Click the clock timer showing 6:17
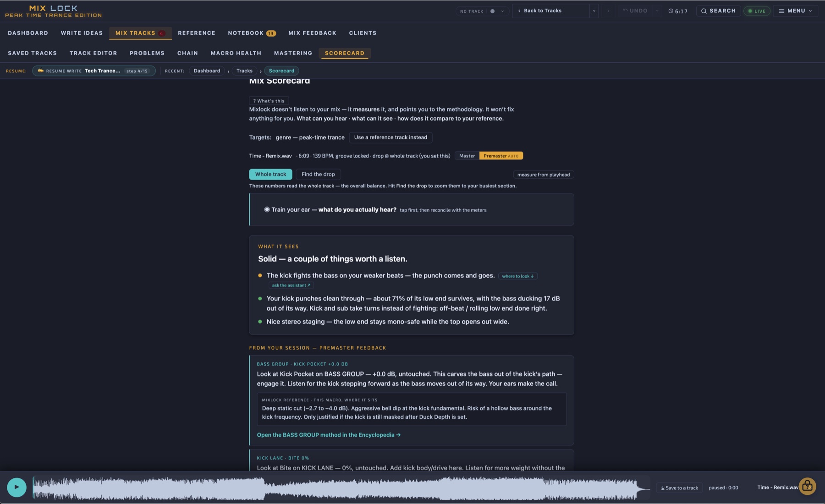The image size is (825, 504). click(x=678, y=11)
